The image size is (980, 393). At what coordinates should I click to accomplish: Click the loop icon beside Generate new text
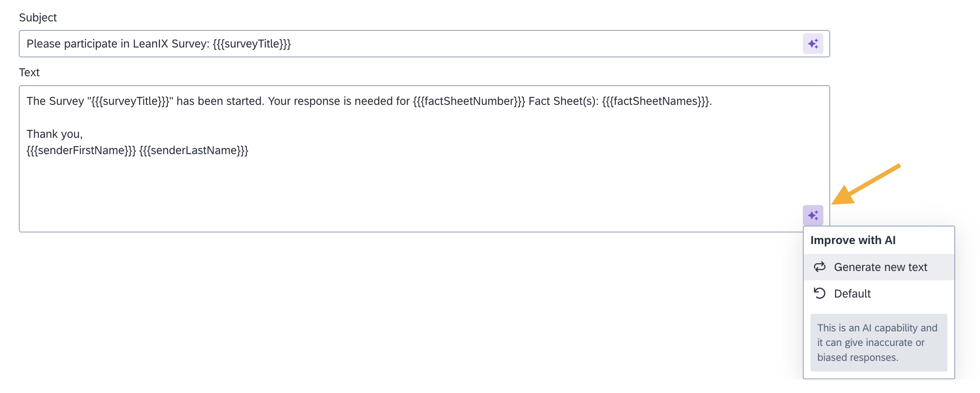tap(820, 267)
